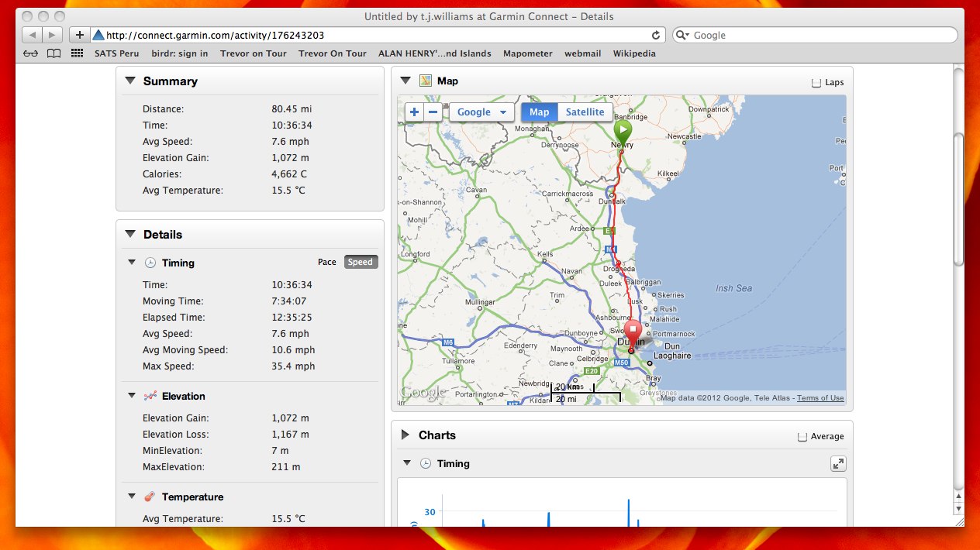Open the Google map provider dropdown
The width and height of the screenshot is (980, 550).
[481, 112]
